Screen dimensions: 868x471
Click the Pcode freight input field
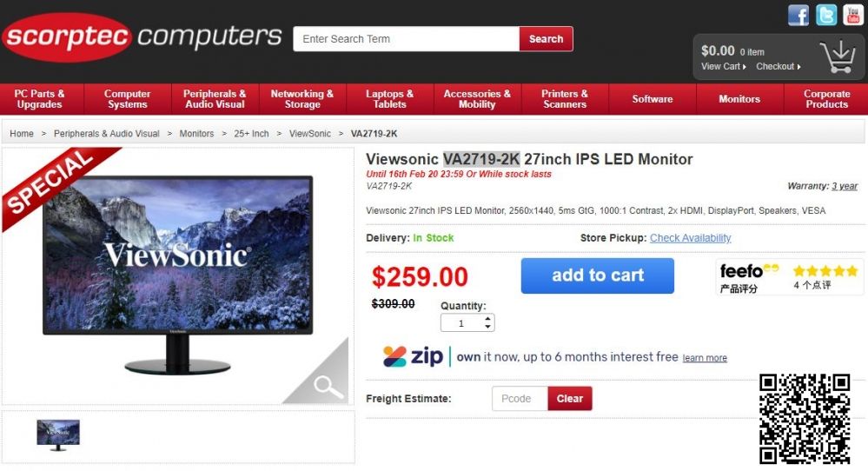click(520, 399)
